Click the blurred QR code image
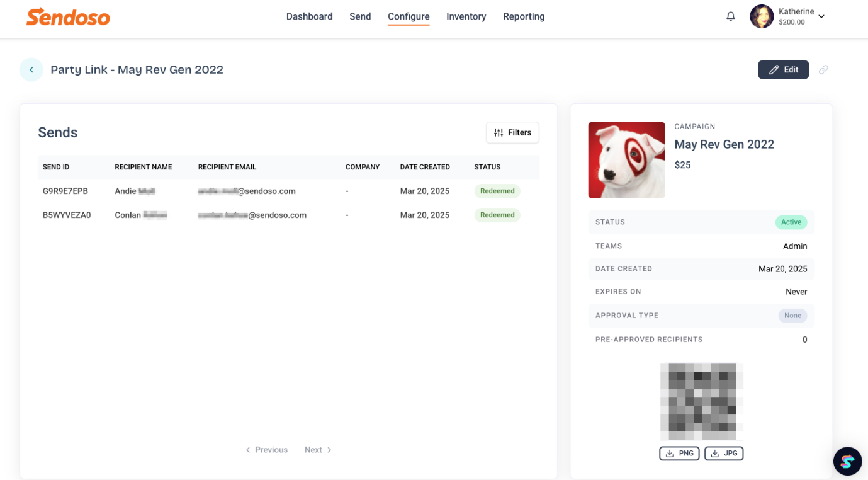This screenshot has width=868, height=480. tap(702, 402)
